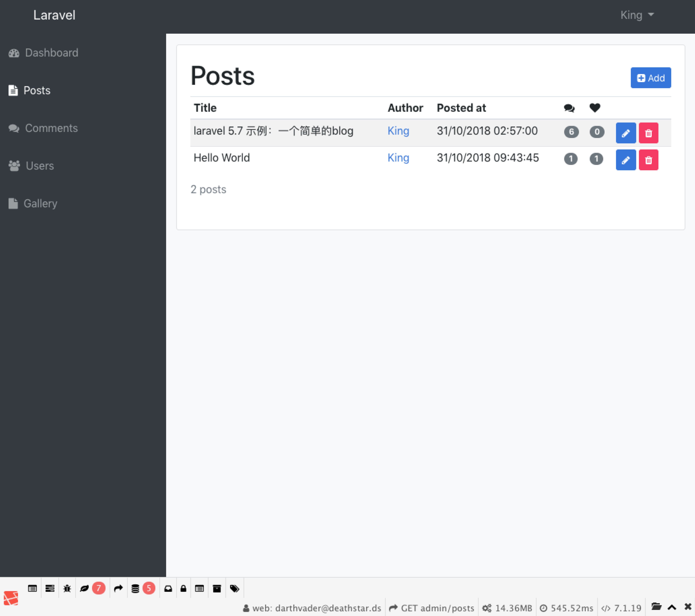Click heart likes column header
Viewport: 695px width, 616px height.
coord(595,108)
